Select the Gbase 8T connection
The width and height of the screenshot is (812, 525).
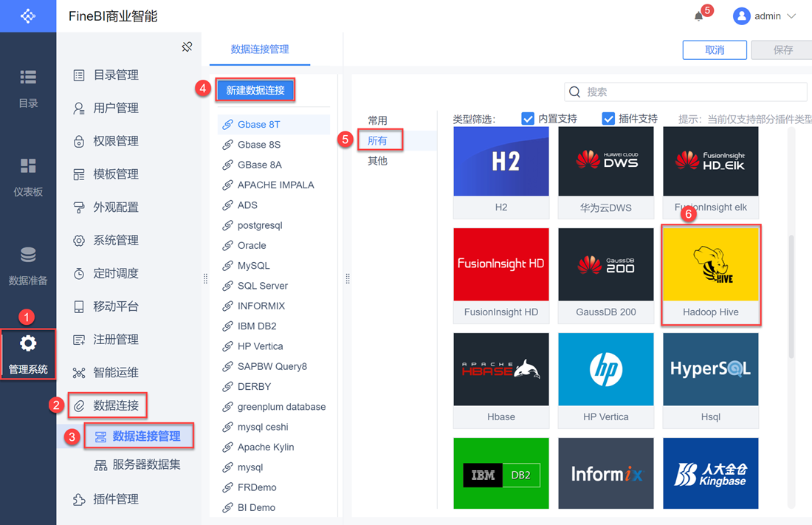[273, 124]
